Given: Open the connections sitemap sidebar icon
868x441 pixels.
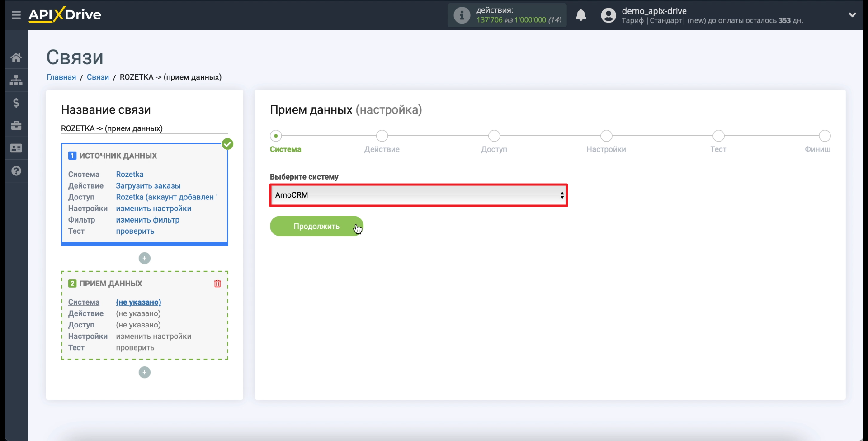Looking at the screenshot, I should 16,80.
